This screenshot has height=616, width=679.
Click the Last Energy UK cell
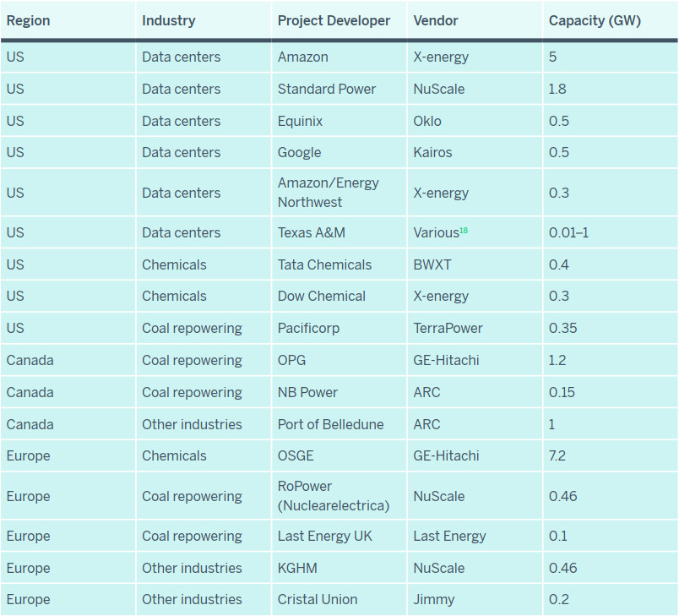pos(324,536)
